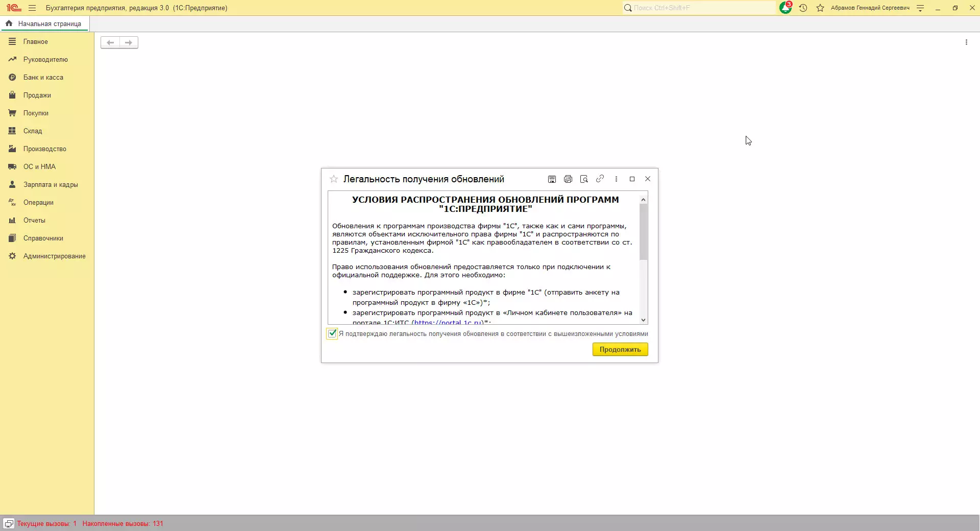Click the dialog title Легальность получения обновлений
This screenshot has height=531, width=980.
[x=424, y=179]
